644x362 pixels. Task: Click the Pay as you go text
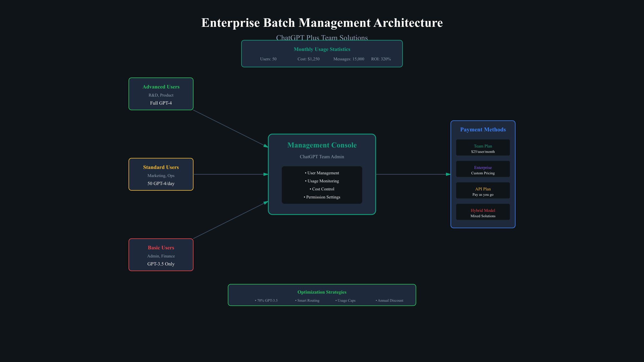[483, 195]
